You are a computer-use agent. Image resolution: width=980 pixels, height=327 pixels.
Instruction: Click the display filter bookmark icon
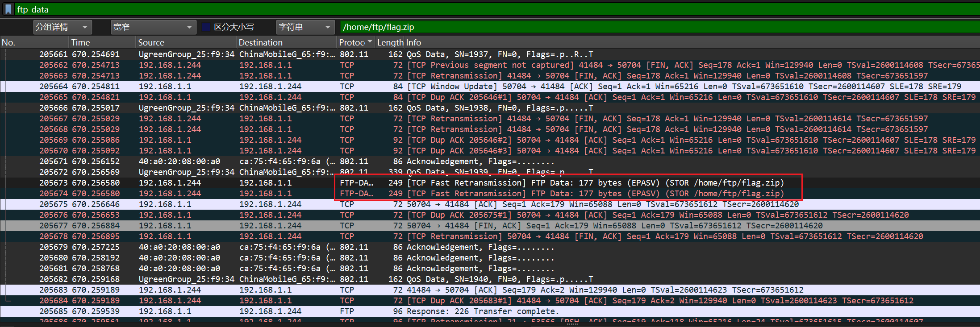8,9
